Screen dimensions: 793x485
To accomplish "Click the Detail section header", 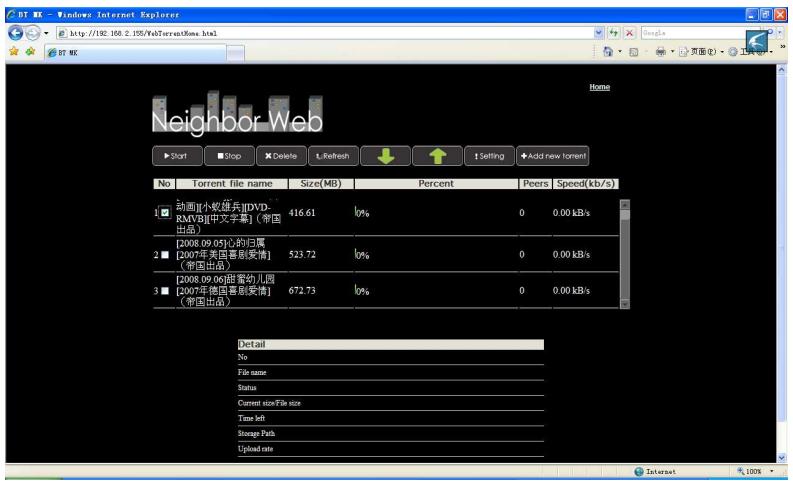I will (390, 344).
